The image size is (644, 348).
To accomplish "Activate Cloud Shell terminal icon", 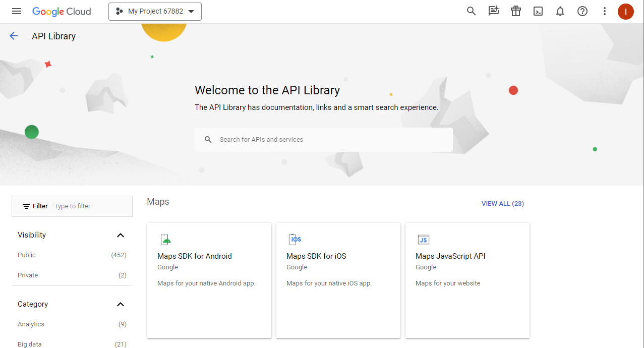I will (538, 11).
